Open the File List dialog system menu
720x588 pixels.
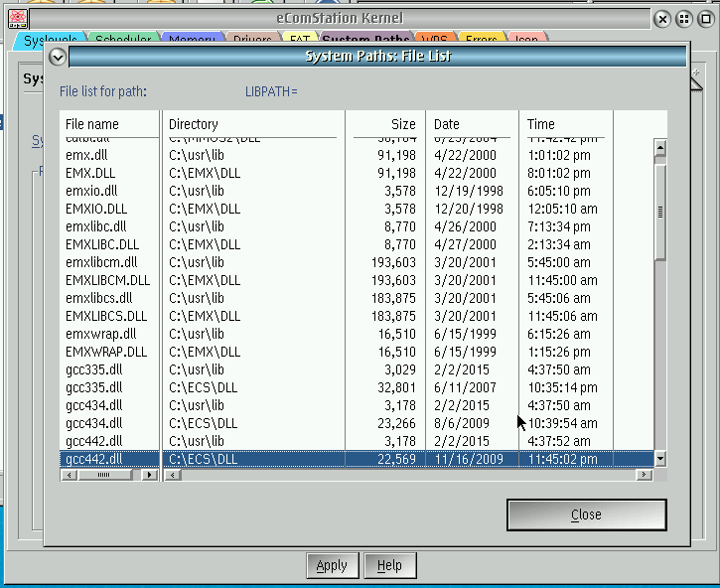point(58,57)
